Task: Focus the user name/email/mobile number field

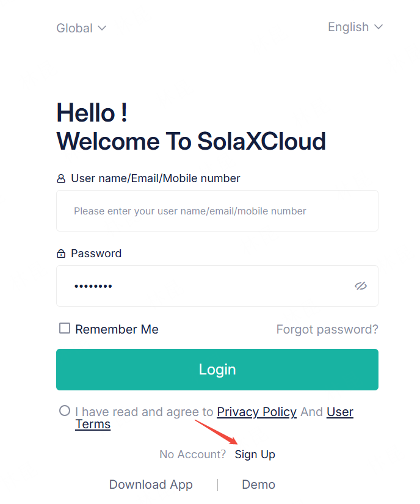Action: (217, 211)
